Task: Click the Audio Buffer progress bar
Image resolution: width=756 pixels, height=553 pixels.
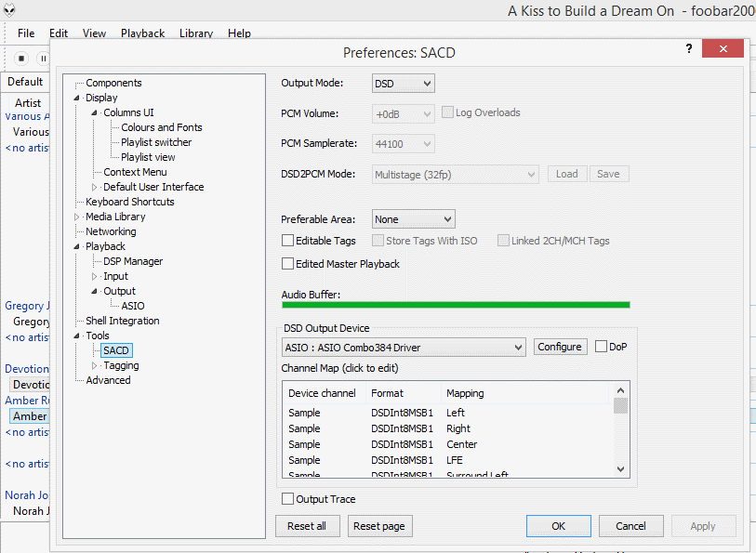Action: tap(456, 305)
